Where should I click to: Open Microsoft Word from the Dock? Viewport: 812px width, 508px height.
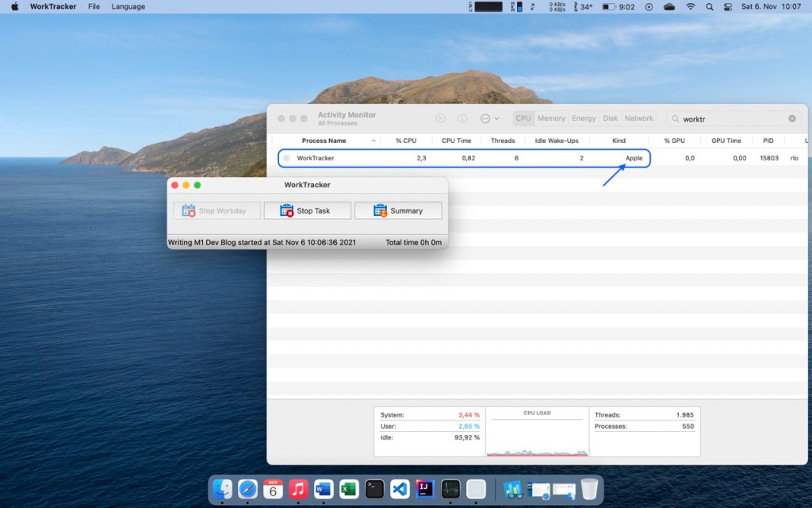point(324,489)
